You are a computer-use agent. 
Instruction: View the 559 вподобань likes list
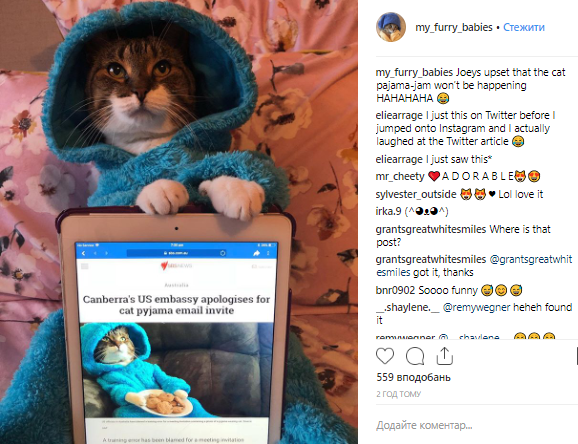point(413,378)
